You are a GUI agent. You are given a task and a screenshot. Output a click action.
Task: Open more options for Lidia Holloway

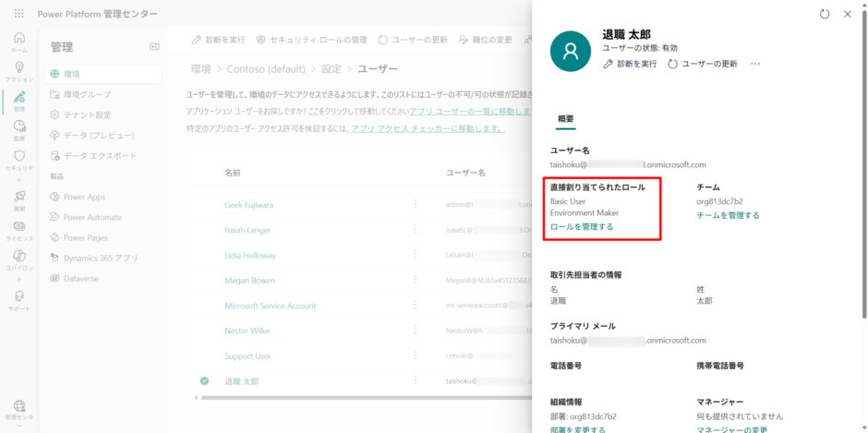pos(416,255)
